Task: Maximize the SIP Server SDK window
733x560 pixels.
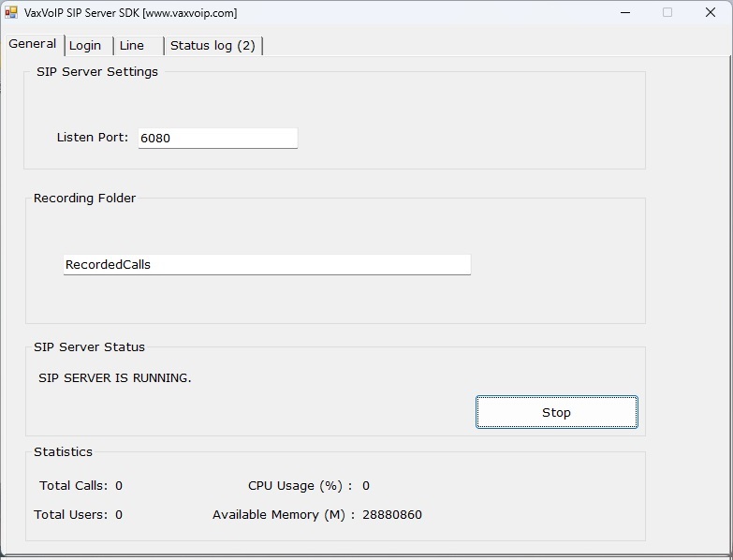Action: (667, 13)
